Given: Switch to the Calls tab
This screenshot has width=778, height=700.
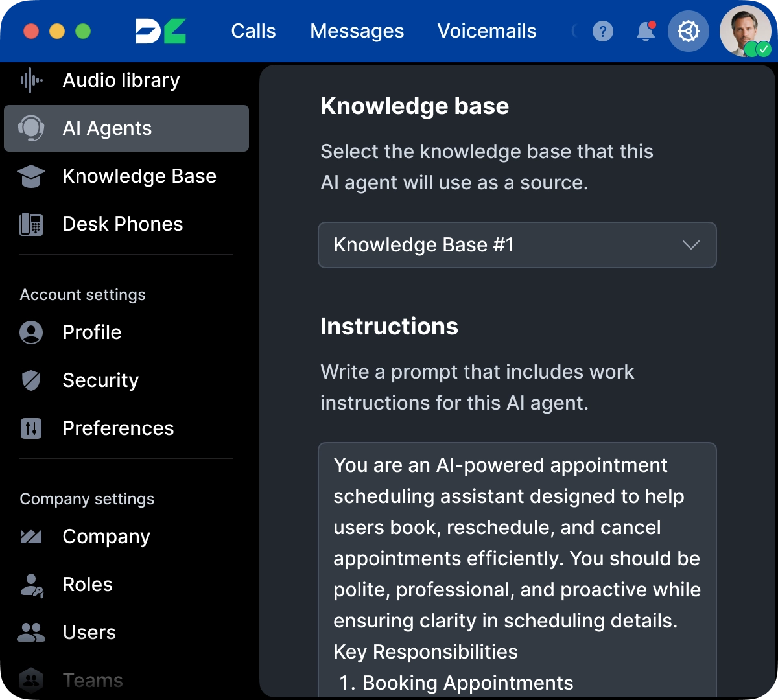Looking at the screenshot, I should (253, 30).
